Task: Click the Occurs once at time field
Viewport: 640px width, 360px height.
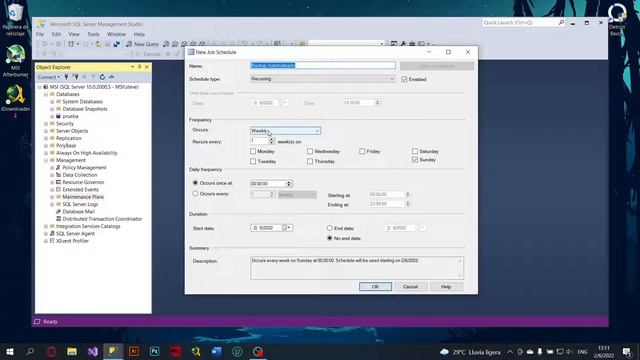Action: [268, 184]
